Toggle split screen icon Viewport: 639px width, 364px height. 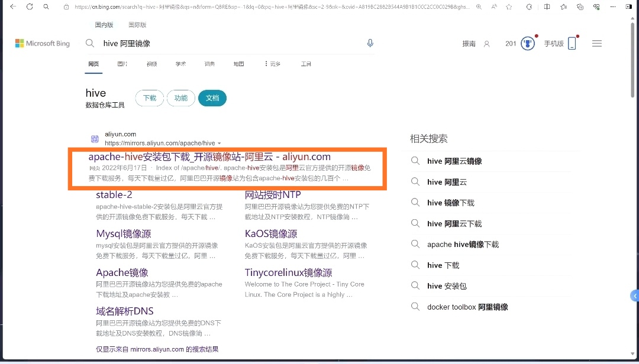tap(547, 7)
